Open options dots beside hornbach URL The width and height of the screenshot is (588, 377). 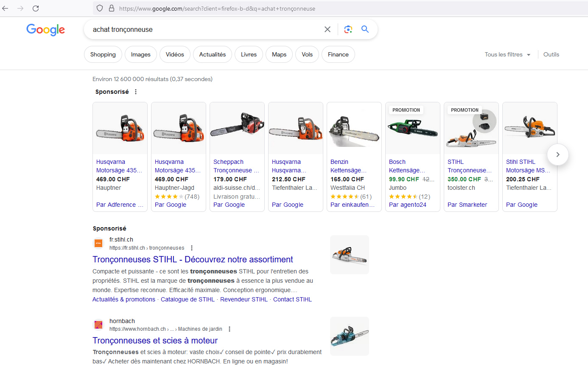[x=230, y=329]
